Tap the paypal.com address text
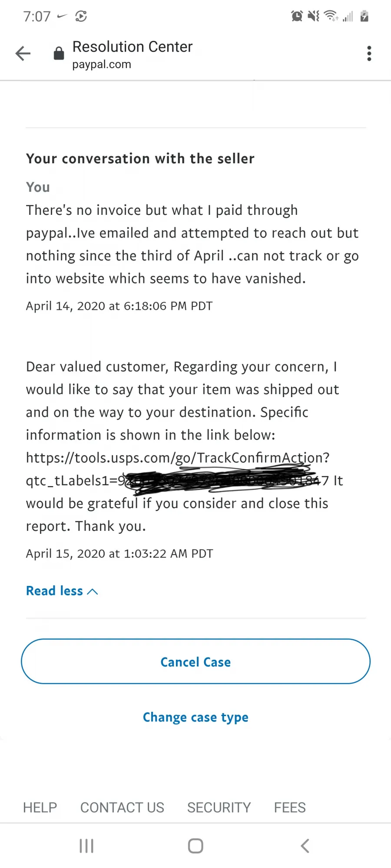This screenshot has height=868, width=391. click(102, 65)
